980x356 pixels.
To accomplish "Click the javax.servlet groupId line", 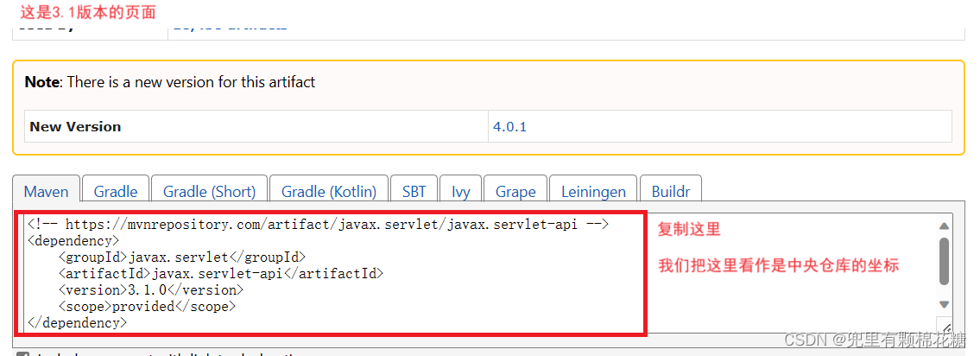I will pos(182,257).
